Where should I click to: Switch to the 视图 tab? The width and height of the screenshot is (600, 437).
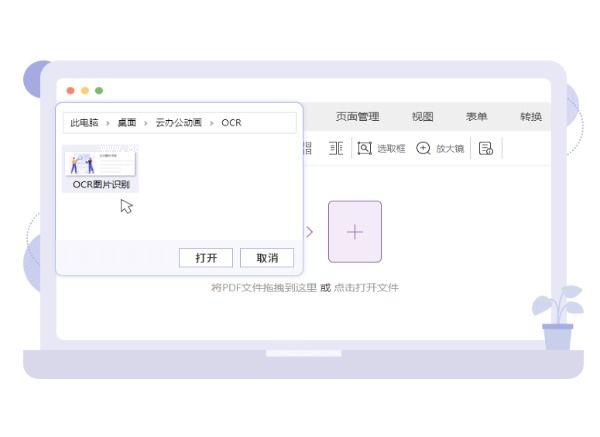(422, 117)
